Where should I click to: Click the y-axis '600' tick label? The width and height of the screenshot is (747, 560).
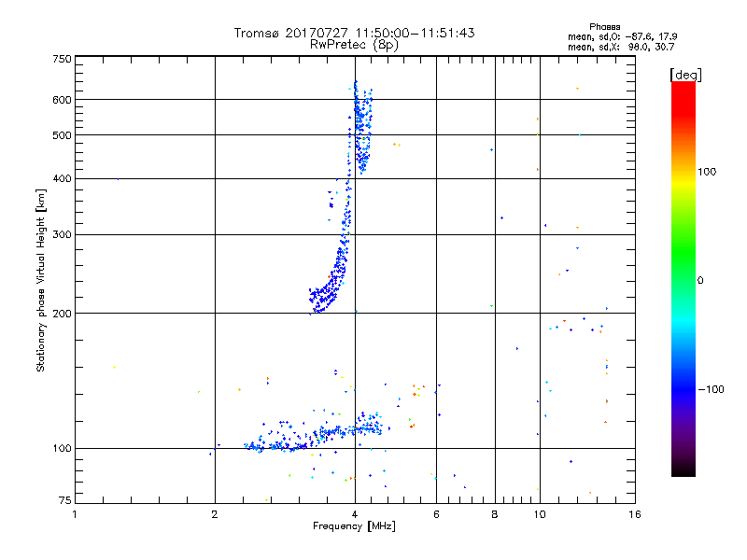(x=62, y=100)
